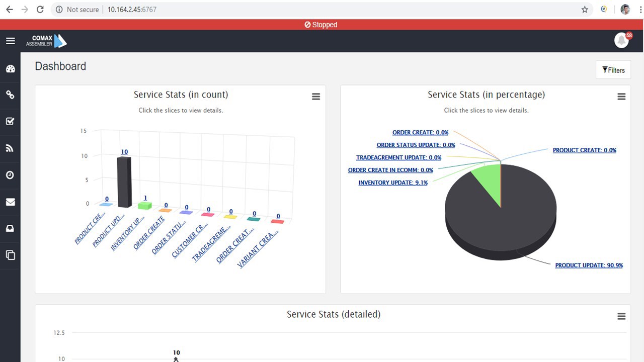This screenshot has height=362, width=644.
Task: Reload the page with the refresh icon
Action: click(40, 9)
